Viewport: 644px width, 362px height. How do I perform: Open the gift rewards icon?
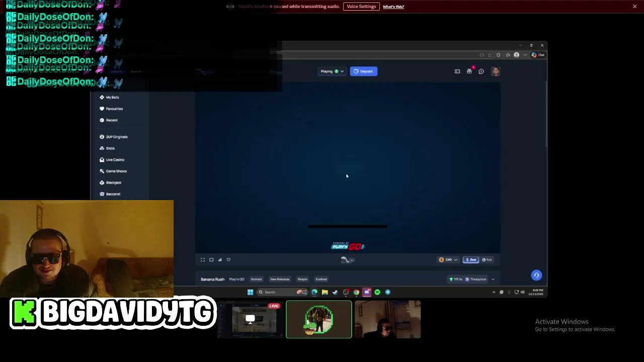(469, 71)
